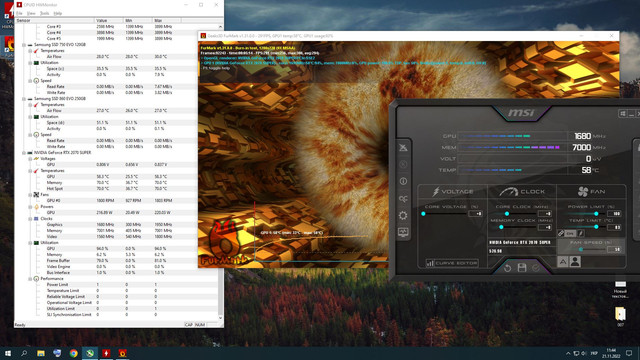
Task: Collapse the NVIDIA GeForce RTX 2070 SUPER node
Action: pyautogui.click(x=24, y=153)
